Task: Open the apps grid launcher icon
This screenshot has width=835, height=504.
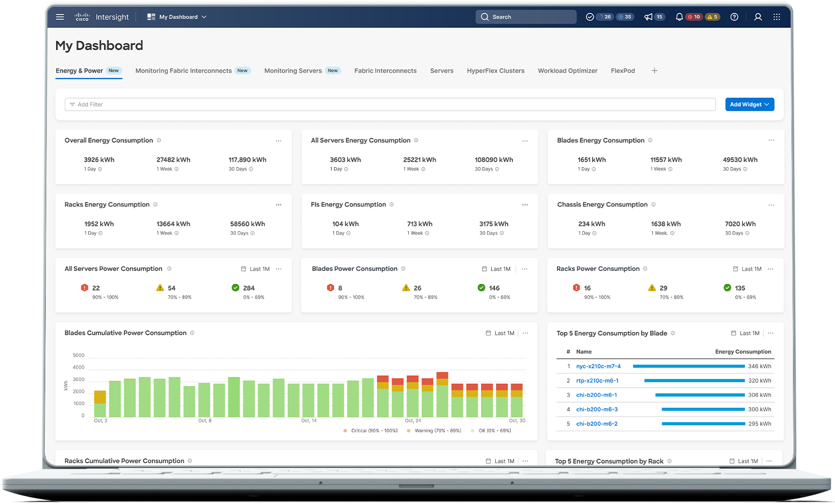Action: (777, 17)
